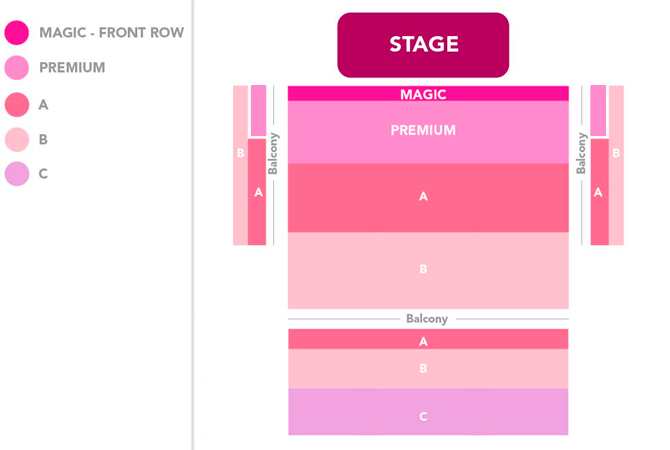Select left balcony section B strip
Screen dimensions: 670x450
tap(240, 165)
